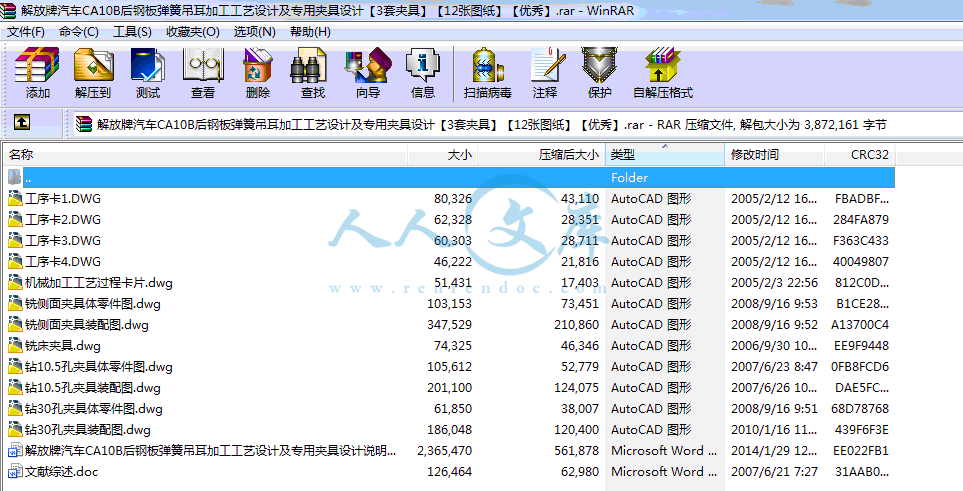This screenshot has height=491, width=963.
Task: Sort by the 修改时间 column header
Action: coord(775,155)
